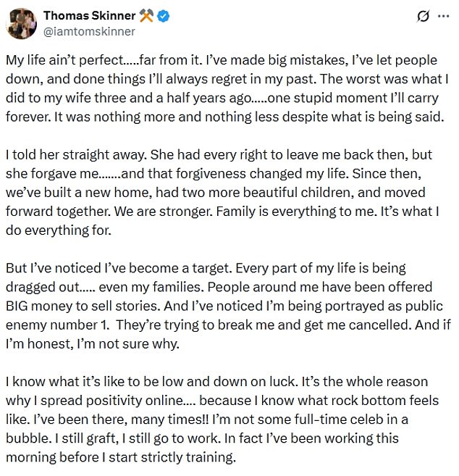Viewport: 459px width, 476px height.
Task: Click the Grok slashed-circle icon
Action: coord(423,16)
